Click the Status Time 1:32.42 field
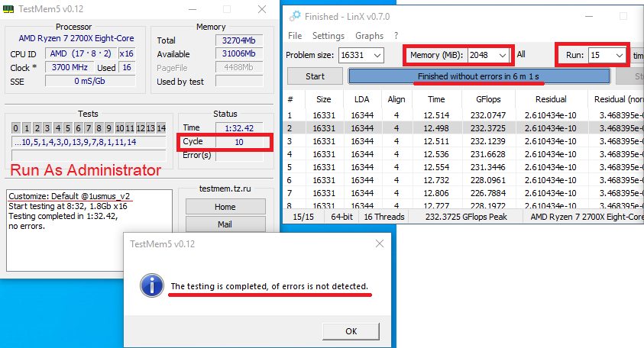This screenshot has width=644, height=348. [x=239, y=128]
